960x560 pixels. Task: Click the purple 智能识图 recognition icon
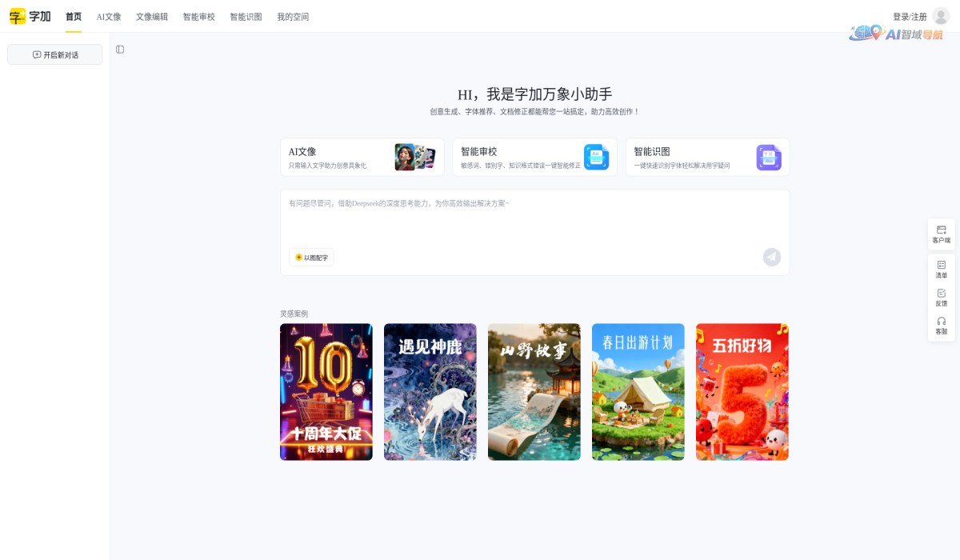point(768,158)
